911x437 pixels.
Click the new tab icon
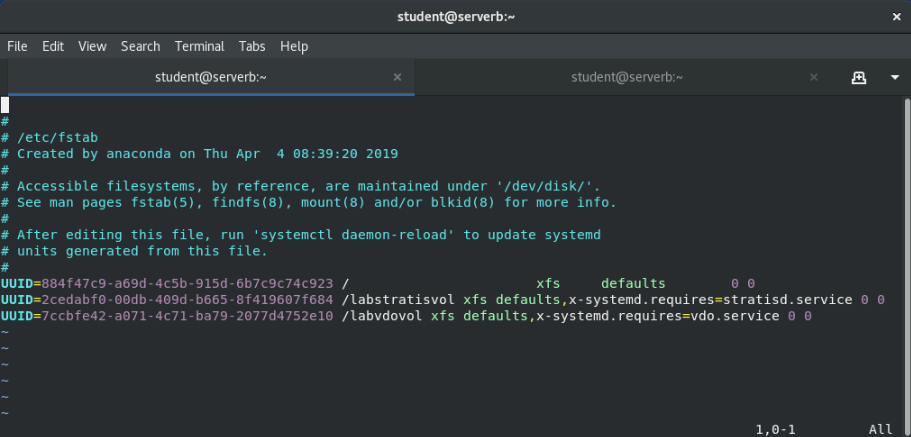coord(858,77)
